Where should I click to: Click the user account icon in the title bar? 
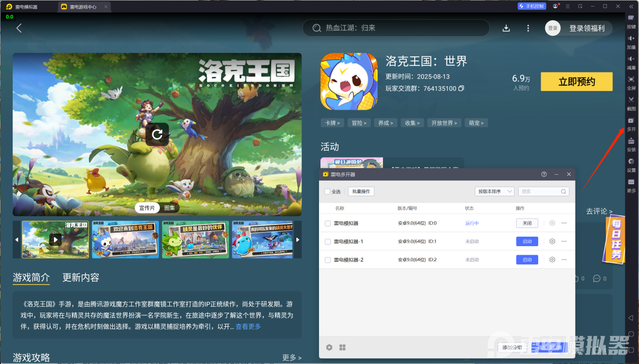tap(555, 7)
